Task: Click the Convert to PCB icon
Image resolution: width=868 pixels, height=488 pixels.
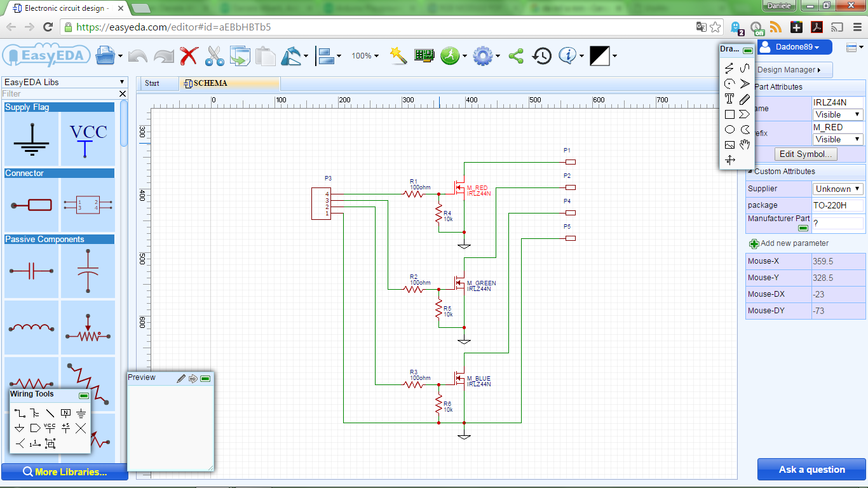Action: tap(423, 55)
